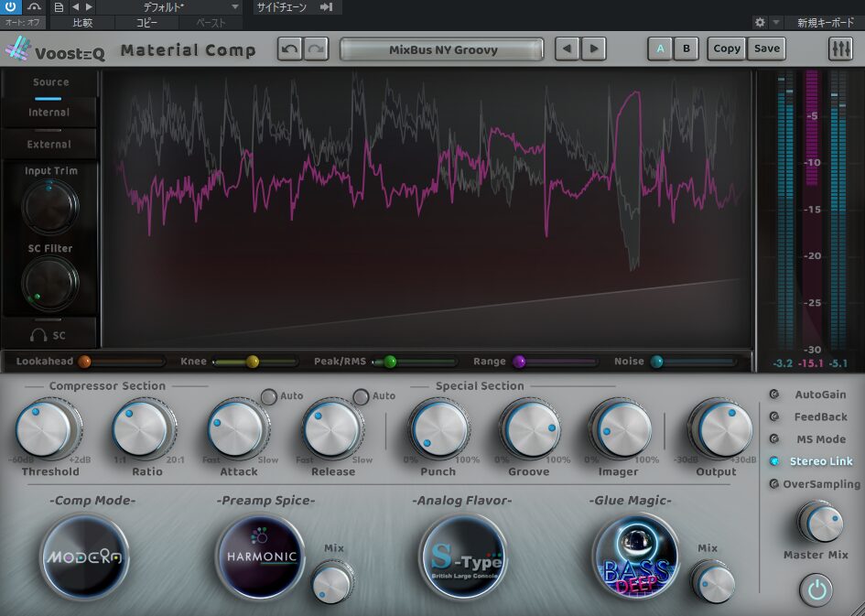865x616 pixels.
Task: Open the mixer settings icon
Action: (839, 49)
